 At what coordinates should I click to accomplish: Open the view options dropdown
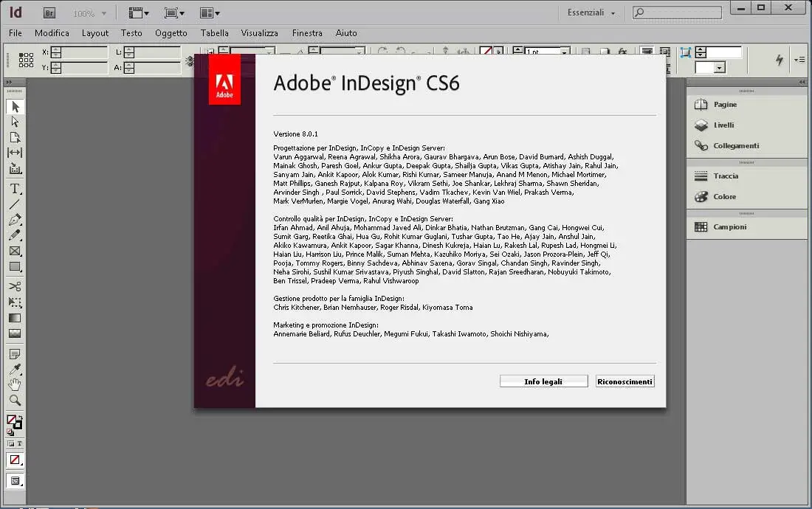[x=138, y=13]
